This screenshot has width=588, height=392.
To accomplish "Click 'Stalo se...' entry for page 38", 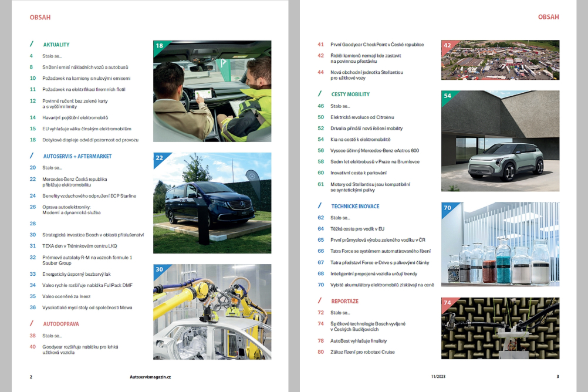I will tap(52, 336).
